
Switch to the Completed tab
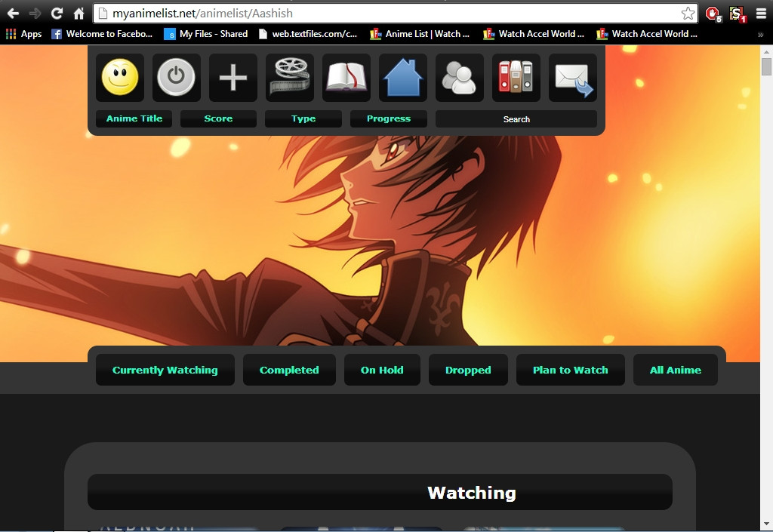(x=289, y=370)
